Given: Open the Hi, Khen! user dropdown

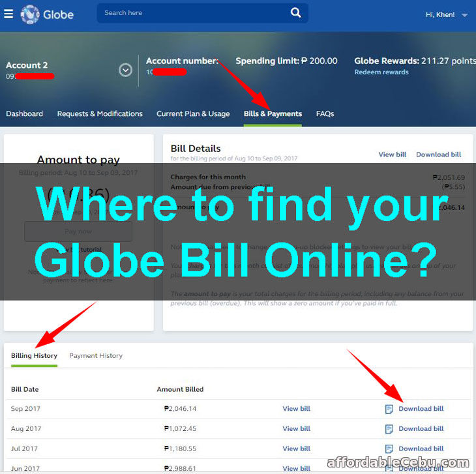Looking at the screenshot, I should point(446,14).
